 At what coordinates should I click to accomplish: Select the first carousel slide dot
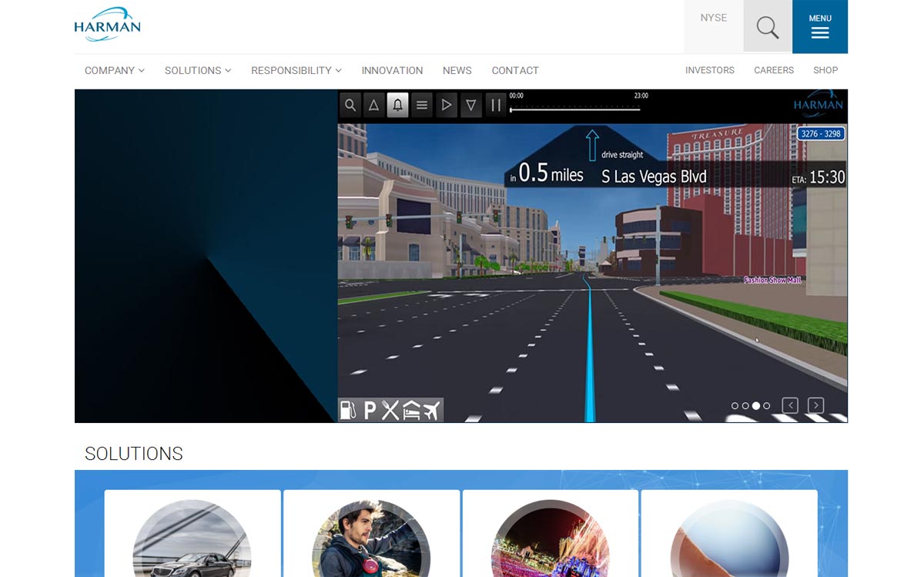click(x=735, y=406)
